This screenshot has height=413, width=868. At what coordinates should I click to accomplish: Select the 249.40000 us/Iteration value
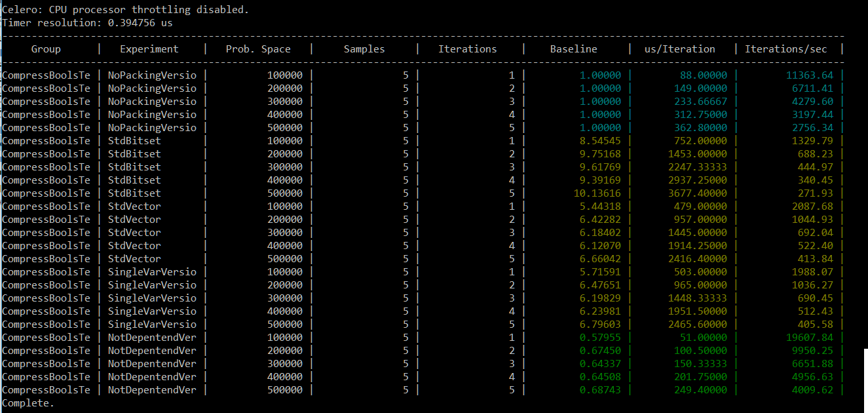click(701, 390)
